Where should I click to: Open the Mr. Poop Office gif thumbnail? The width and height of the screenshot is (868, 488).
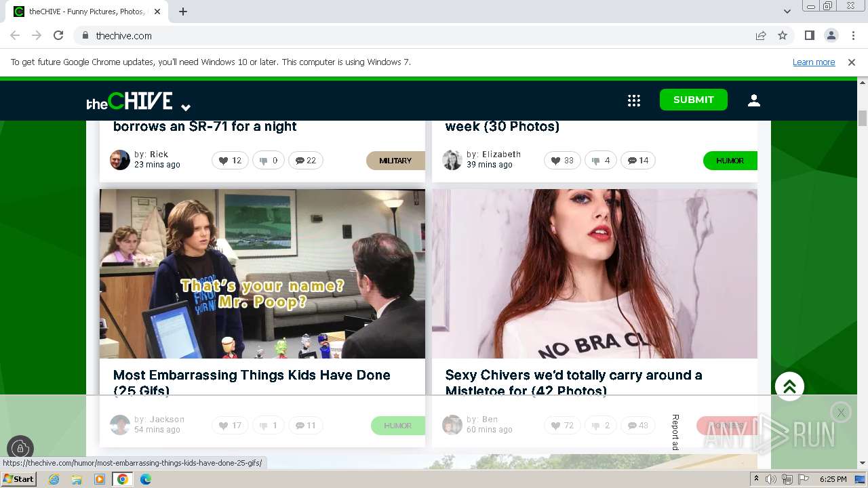[x=262, y=274]
